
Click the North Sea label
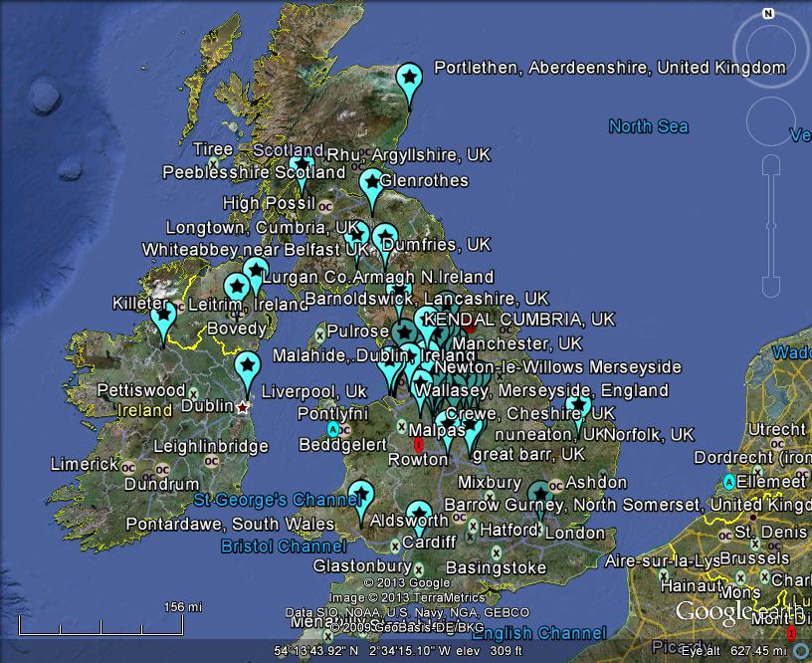coord(649,126)
